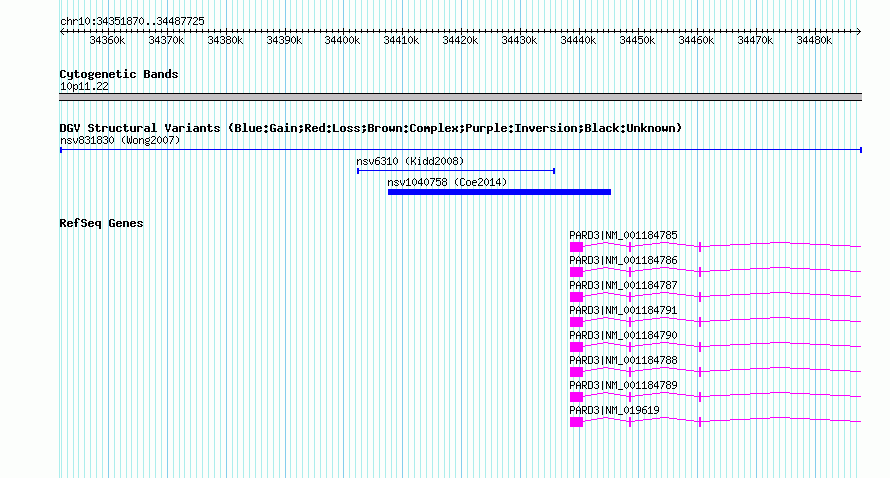Click magenta exon block of NM_001184788
The width and height of the screenshot is (890, 478).
(577, 372)
